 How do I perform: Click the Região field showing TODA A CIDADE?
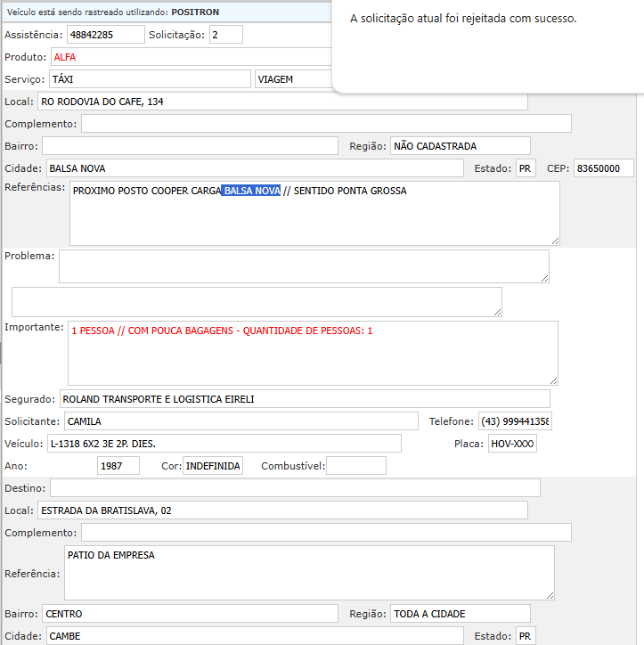pos(460,614)
